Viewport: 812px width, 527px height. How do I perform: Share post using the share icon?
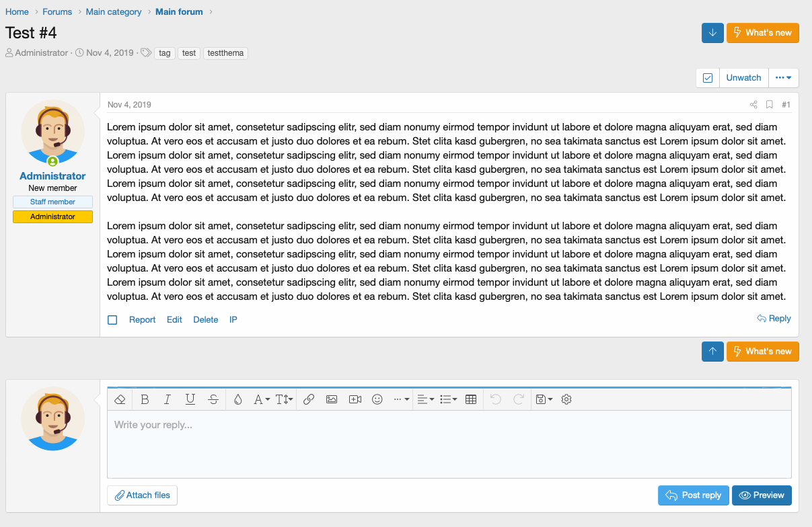point(753,105)
